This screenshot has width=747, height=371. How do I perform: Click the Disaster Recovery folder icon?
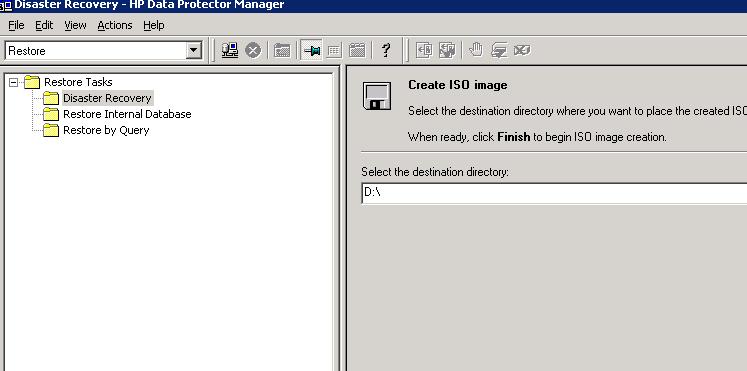tap(50, 98)
